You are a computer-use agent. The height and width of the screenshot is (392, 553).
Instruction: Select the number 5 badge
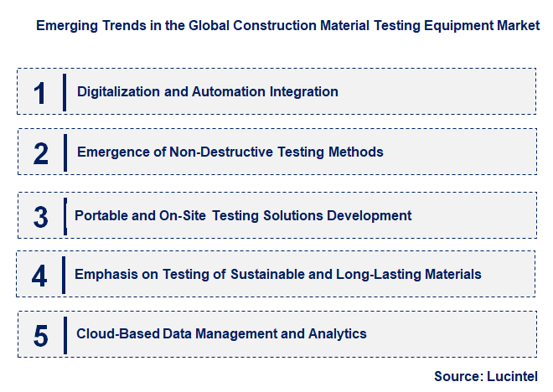(x=41, y=335)
